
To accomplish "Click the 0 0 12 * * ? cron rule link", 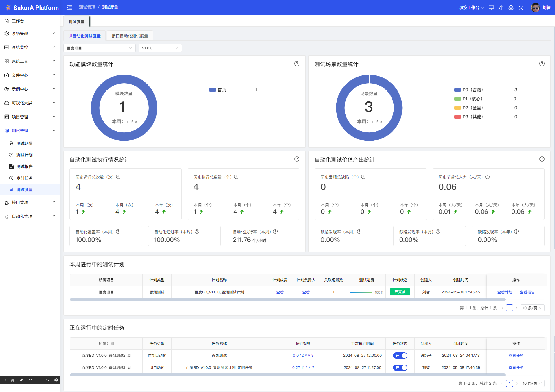I will coord(303,356).
